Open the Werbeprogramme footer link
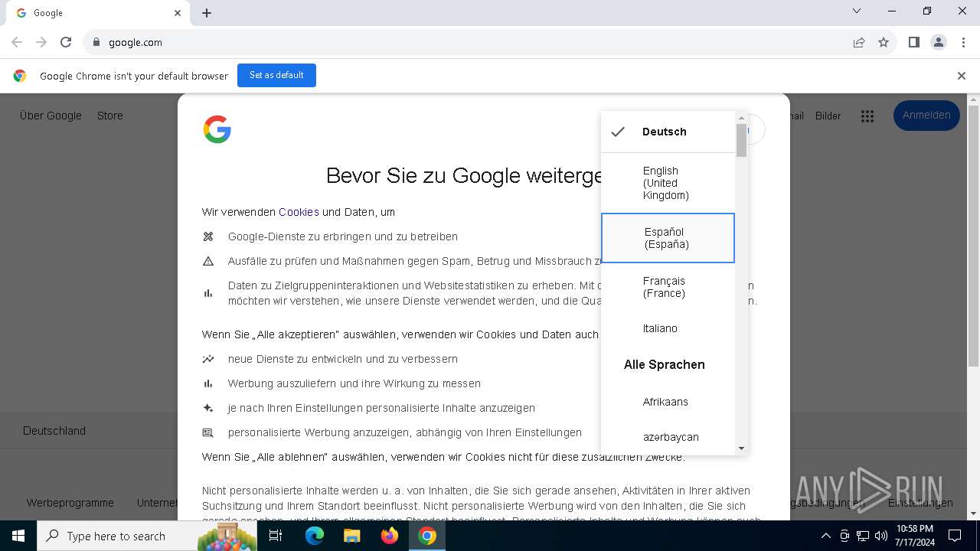This screenshot has height=551, width=980. pos(70,503)
